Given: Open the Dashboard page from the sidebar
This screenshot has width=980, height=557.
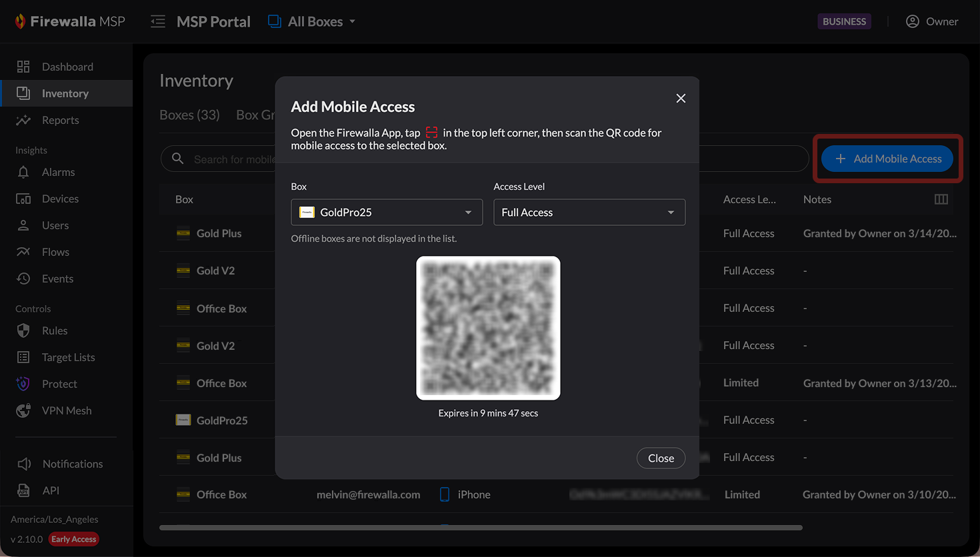Looking at the screenshot, I should click(x=67, y=67).
